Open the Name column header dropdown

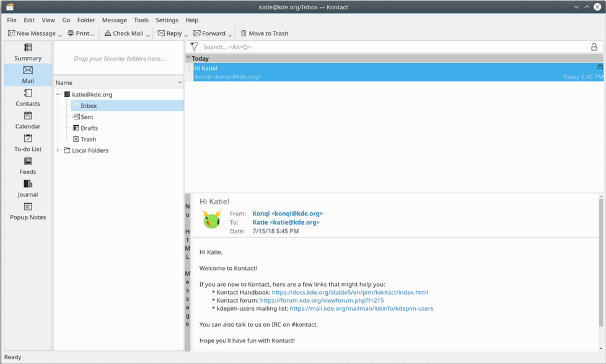coord(180,82)
